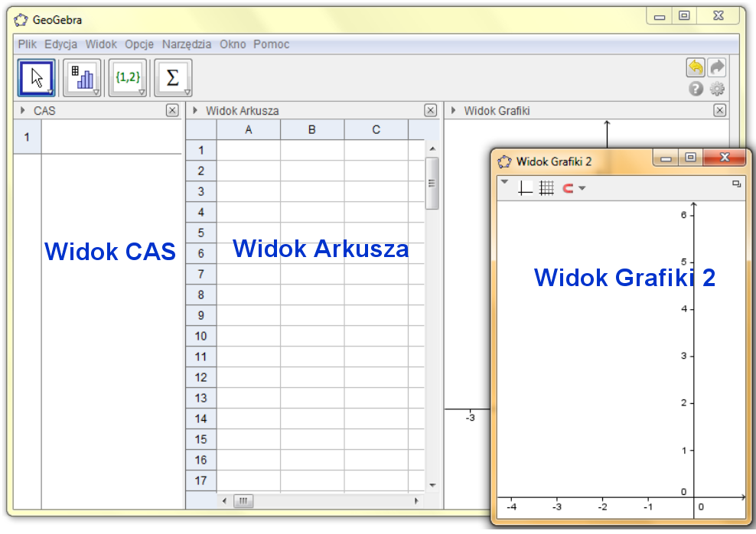Open the Narzędzia menu

point(187,44)
